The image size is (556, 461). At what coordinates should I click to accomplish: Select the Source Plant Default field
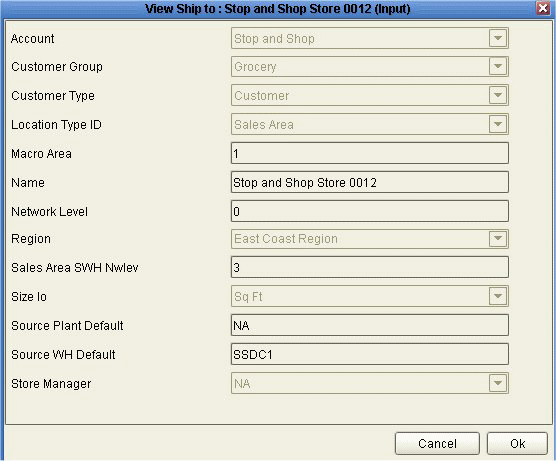(x=369, y=325)
